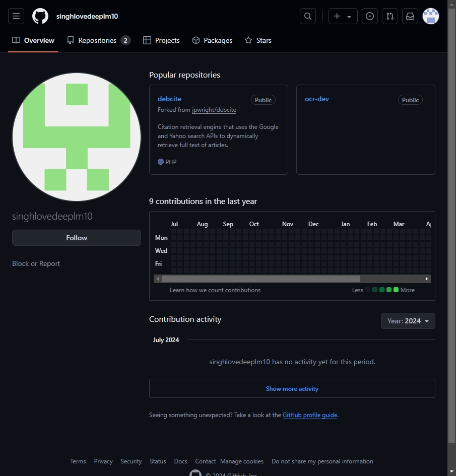Go to GitHub home via Octocat logo
456x476 pixels.
coord(40,16)
